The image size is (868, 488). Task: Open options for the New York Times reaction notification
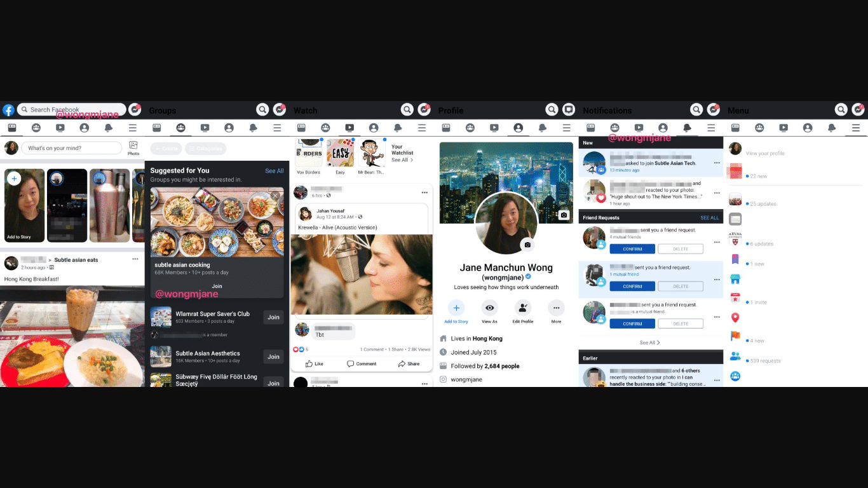[x=717, y=193]
